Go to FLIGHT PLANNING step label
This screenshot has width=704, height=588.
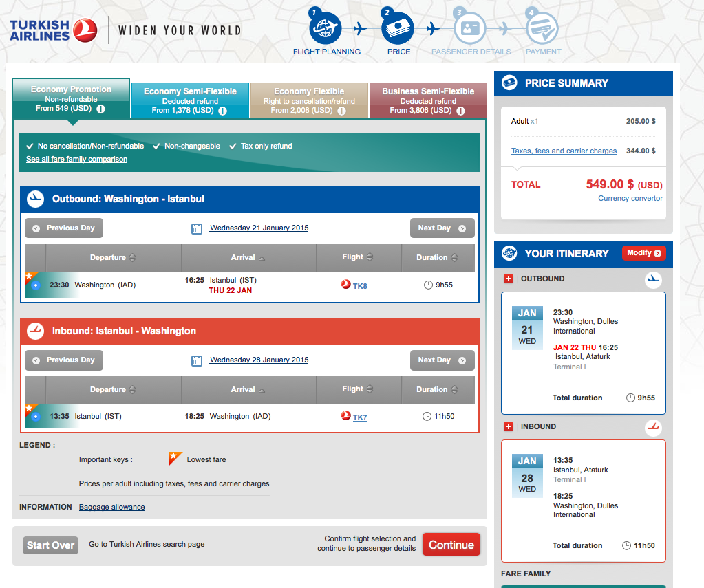327,52
